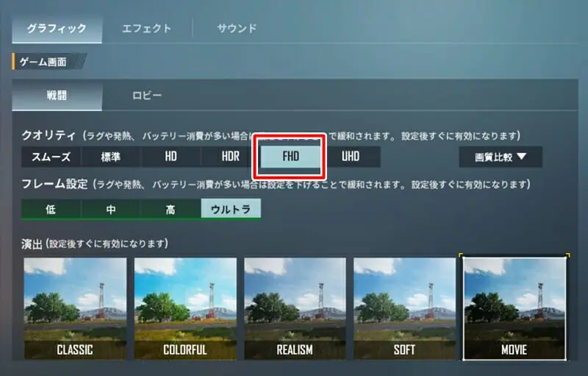
Task: Select ウルトラ frame rate setting
Action: 231,209
